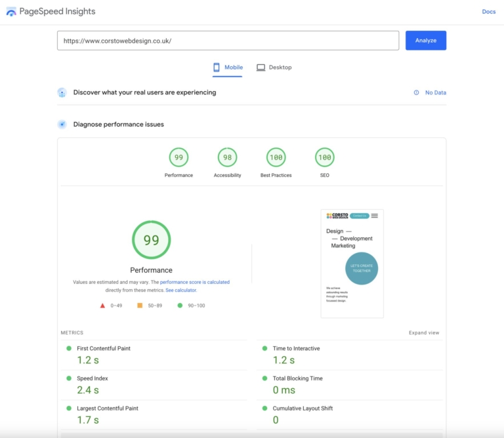Image resolution: width=504 pixels, height=438 pixels.
Task: Open the See calculator link
Action: 180,290
